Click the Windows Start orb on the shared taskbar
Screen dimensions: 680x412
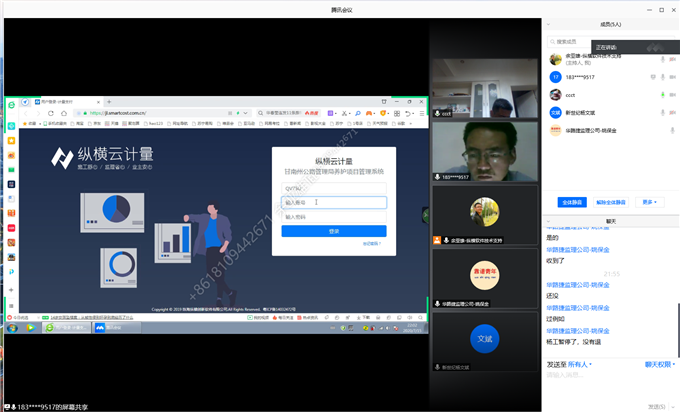[12, 328]
